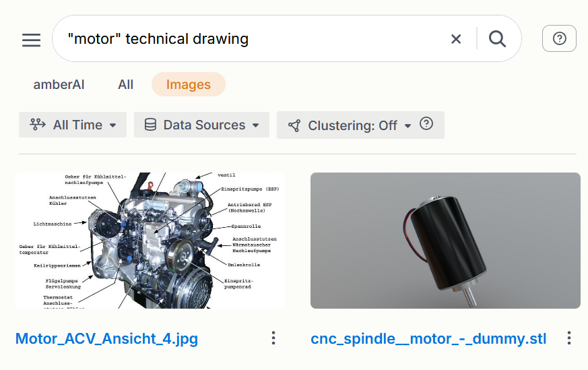Click into the search text field
This screenshot has width=588, height=370.
coord(249,39)
